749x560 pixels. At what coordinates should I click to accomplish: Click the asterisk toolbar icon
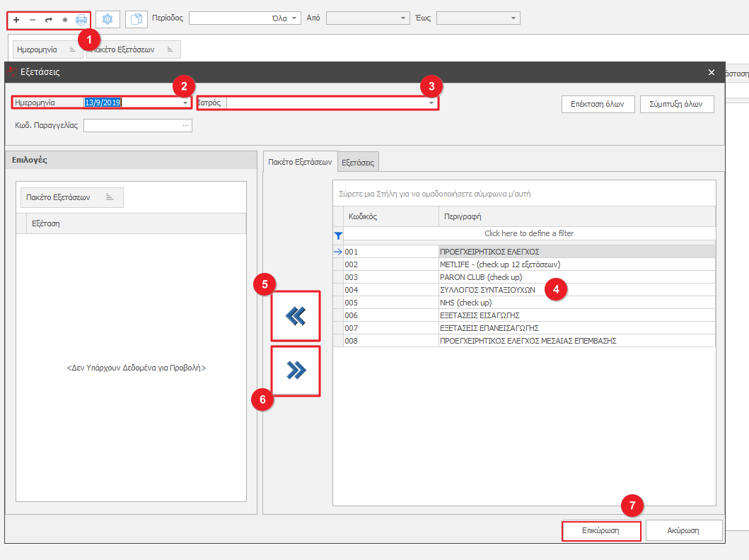[65, 20]
